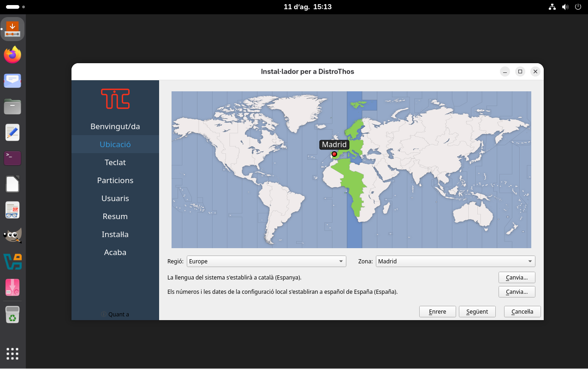Click the network status icon in top bar
Image resolution: width=588 pixels, height=369 pixels.
552,7
